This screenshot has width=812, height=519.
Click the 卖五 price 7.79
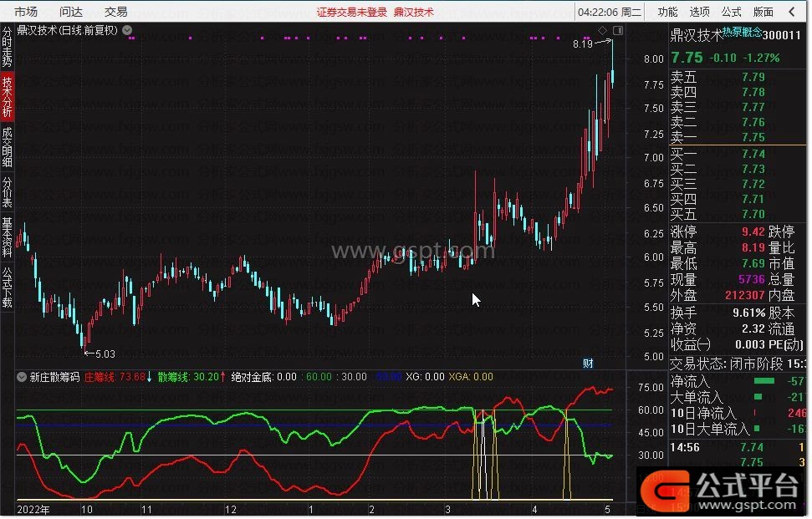coord(753,77)
